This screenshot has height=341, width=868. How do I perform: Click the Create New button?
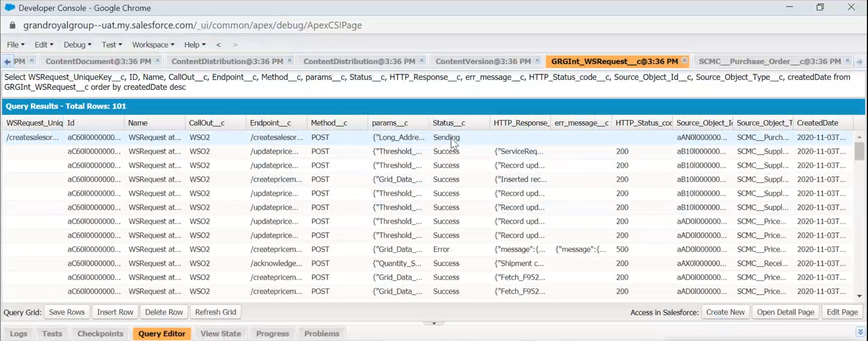(725, 312)
